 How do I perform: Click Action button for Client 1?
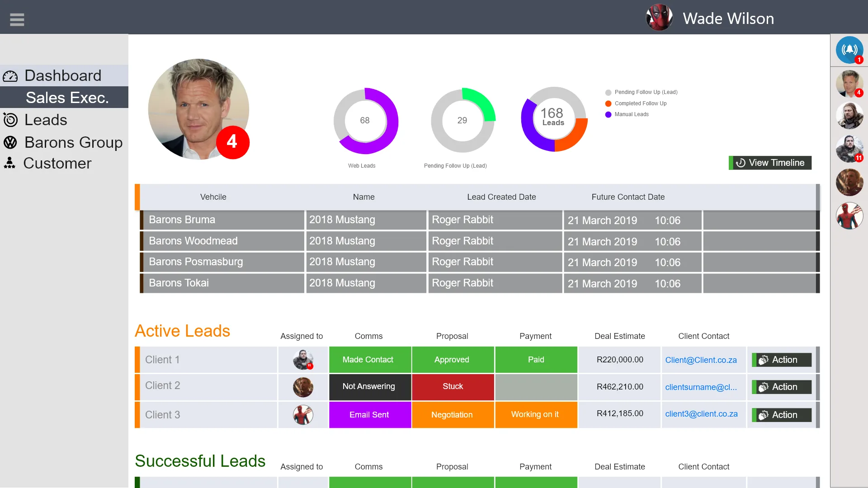pyautogui.click(x=781, y=360)
